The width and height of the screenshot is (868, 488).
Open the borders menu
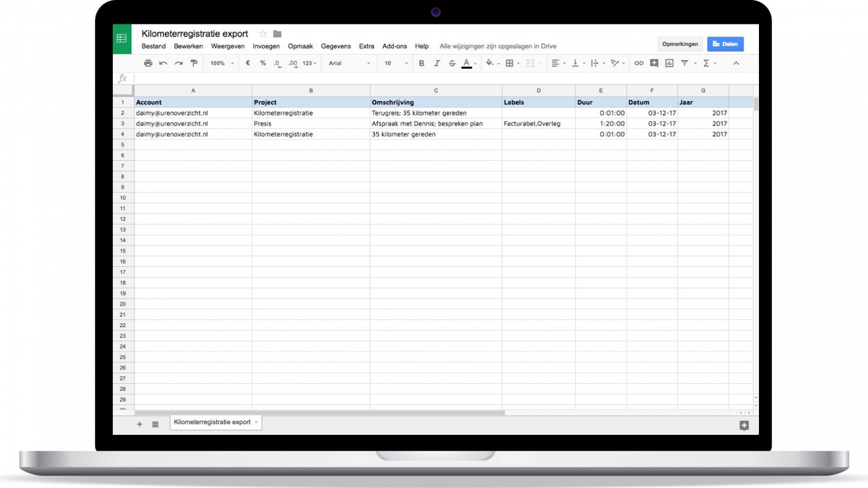pos(512,63)
